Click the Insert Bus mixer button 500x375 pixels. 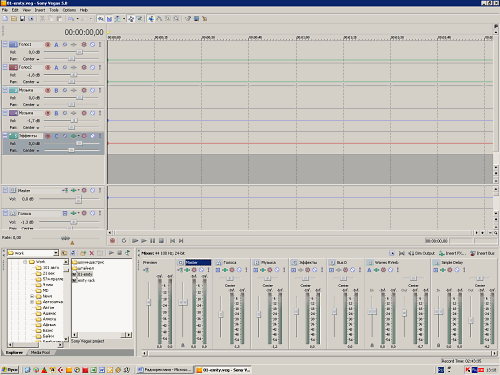pos(482,253)
